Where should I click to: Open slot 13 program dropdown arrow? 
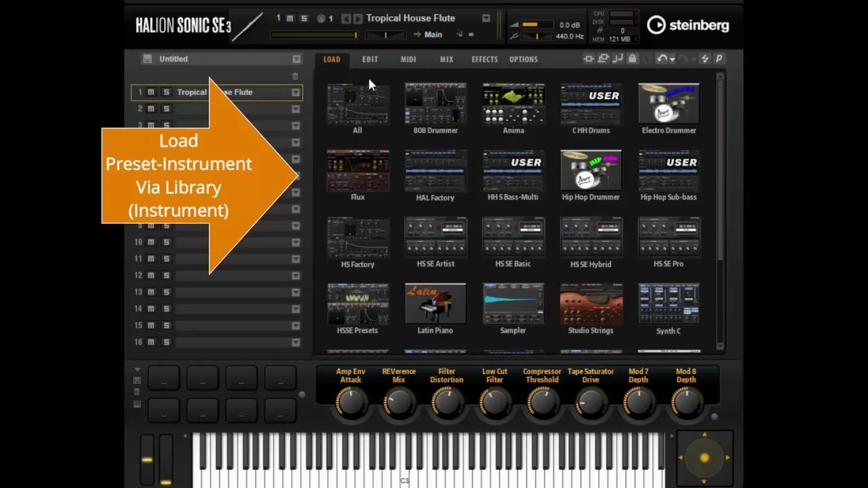[x=296, y=292]
